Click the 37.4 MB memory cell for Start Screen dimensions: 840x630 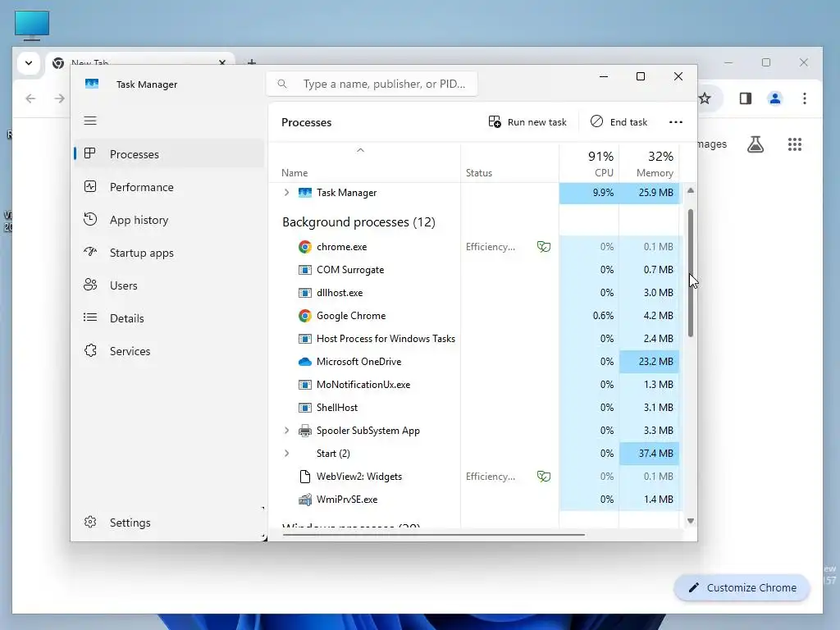click(650, 453)
